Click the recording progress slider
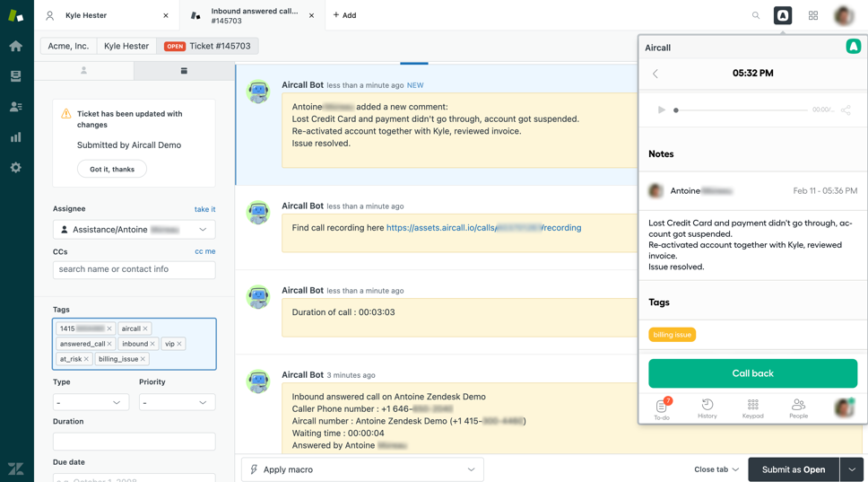The image size is (868, 482). [x=741, y=110]
